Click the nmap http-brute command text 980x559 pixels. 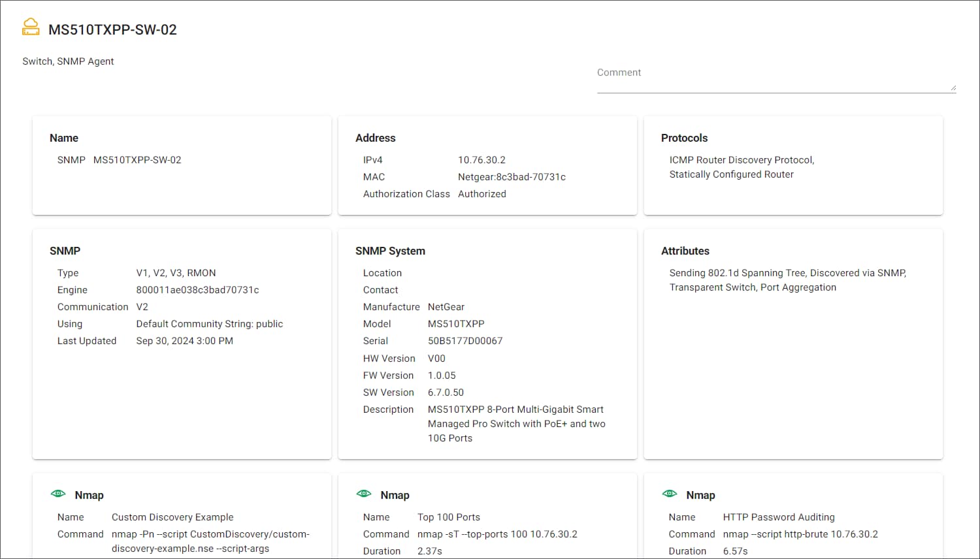pyautogui.click(x=800, y=534)
